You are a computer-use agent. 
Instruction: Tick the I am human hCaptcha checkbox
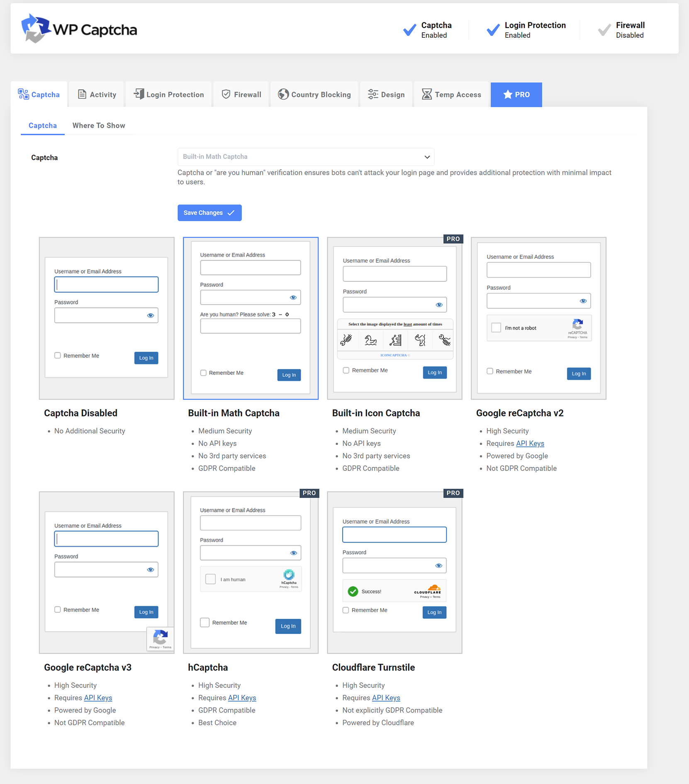click(211, 579)
